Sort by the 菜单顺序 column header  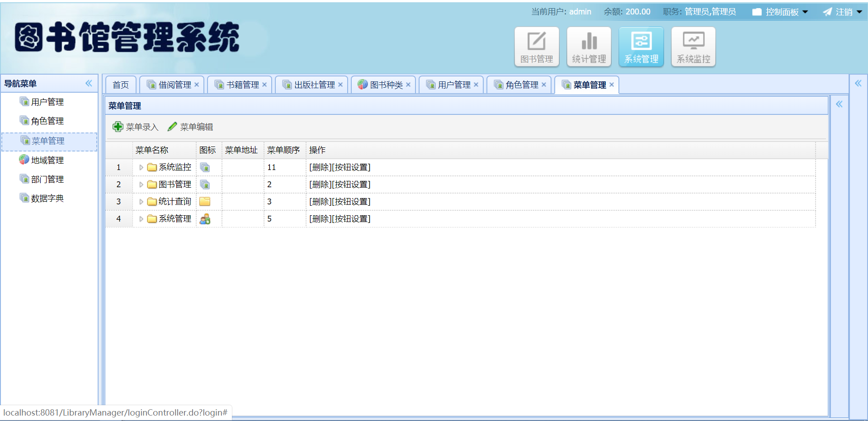[x=285, y=150]
